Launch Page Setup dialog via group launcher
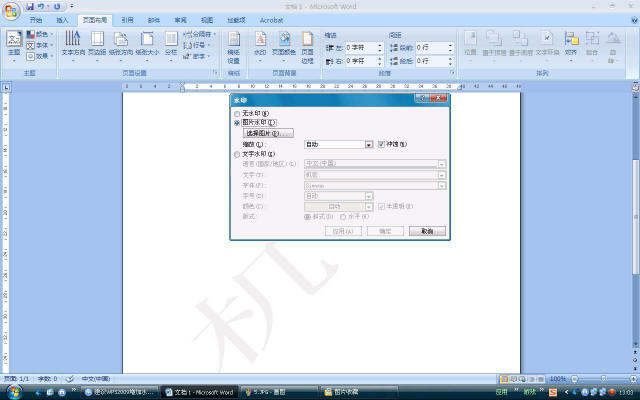 [215, 73]
